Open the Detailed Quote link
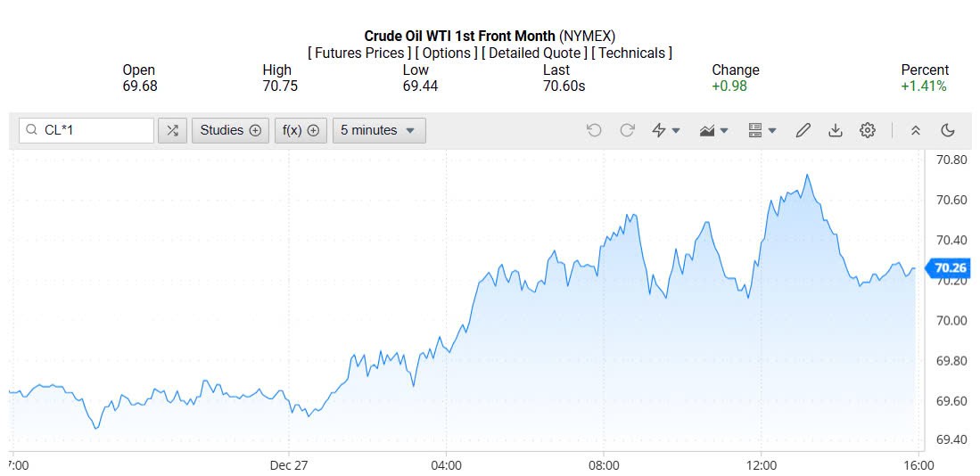Viewport: 980px width, 476px height. (535, 53)
